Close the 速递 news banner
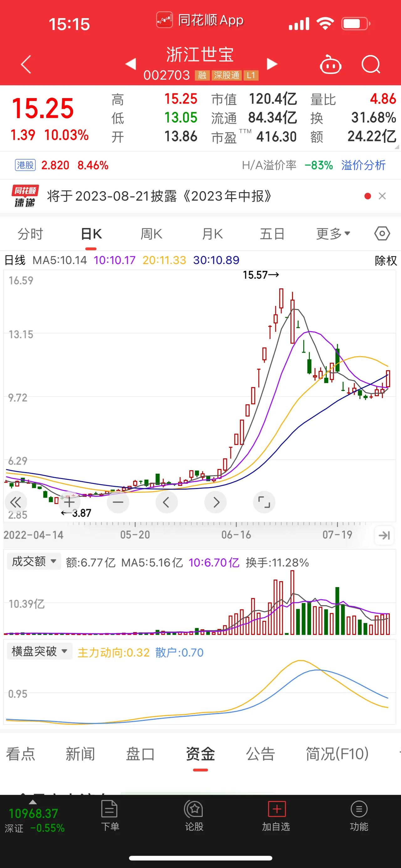Image resolution: width=401 pixels, height=868 pixels. click(x=382, y=196)
